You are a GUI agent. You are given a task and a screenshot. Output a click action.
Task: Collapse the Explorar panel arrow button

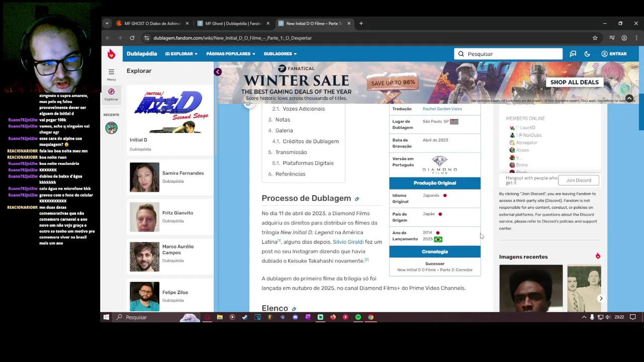[217, 72]
